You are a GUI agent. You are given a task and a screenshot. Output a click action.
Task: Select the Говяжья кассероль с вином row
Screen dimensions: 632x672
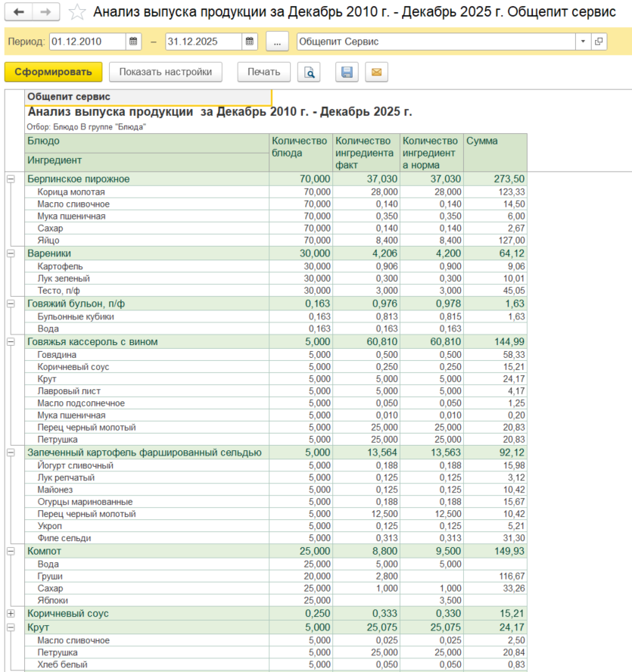(92, 341)
